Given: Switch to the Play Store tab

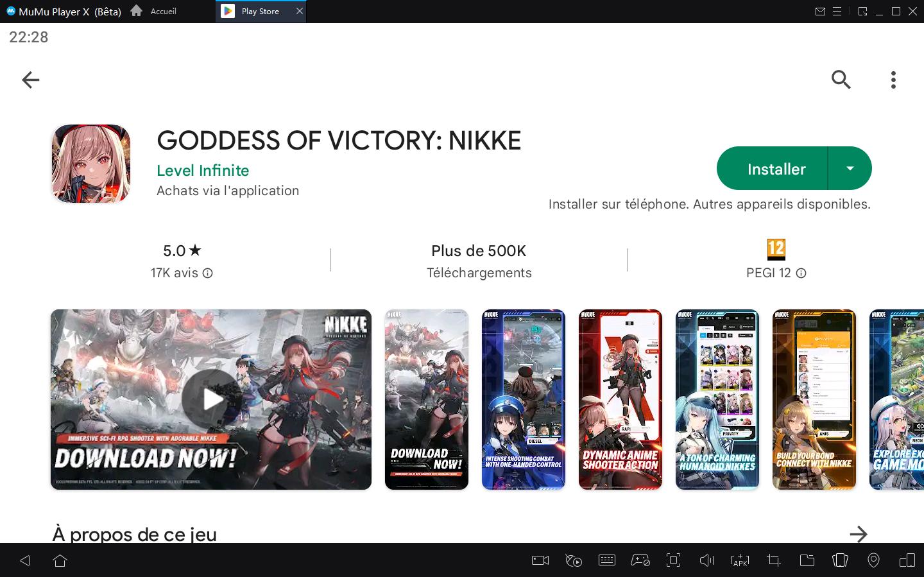Looking at the screenshot, I should point(260,11).
